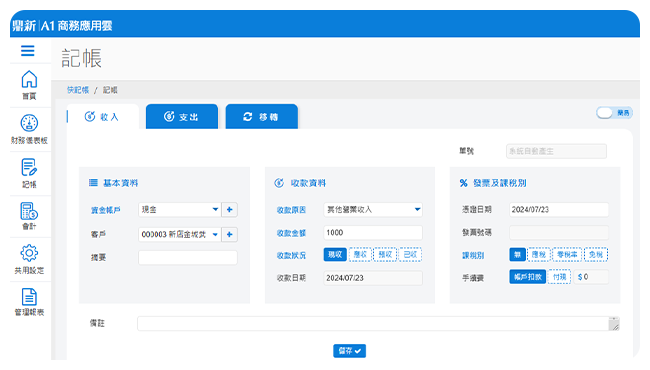Screen dimensions: 650x370
Task: Open 管理報表 reports in sidebar
Action: [x=29, y=302]
